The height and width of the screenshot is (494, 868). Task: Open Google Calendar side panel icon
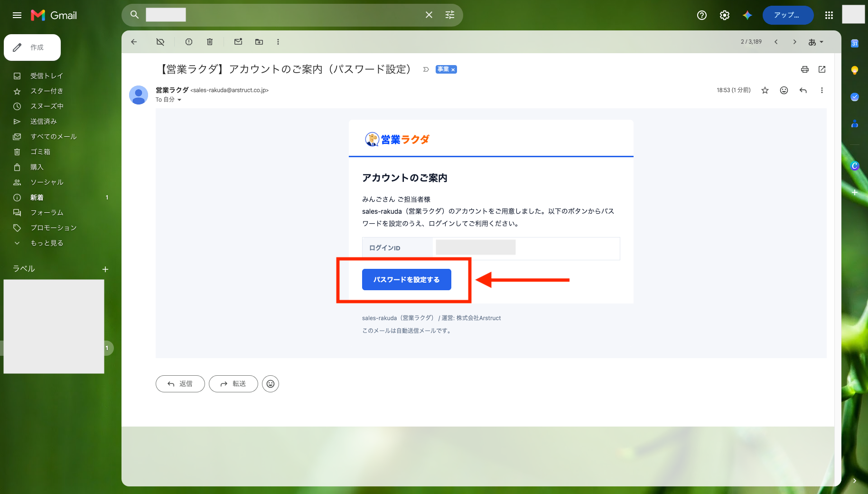click(x=855, y=44)
